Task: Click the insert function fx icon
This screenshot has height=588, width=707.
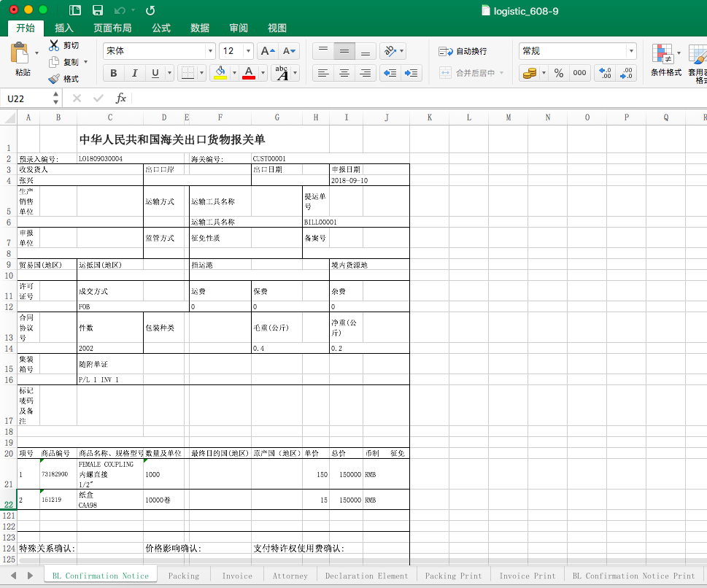Action: 121,98
